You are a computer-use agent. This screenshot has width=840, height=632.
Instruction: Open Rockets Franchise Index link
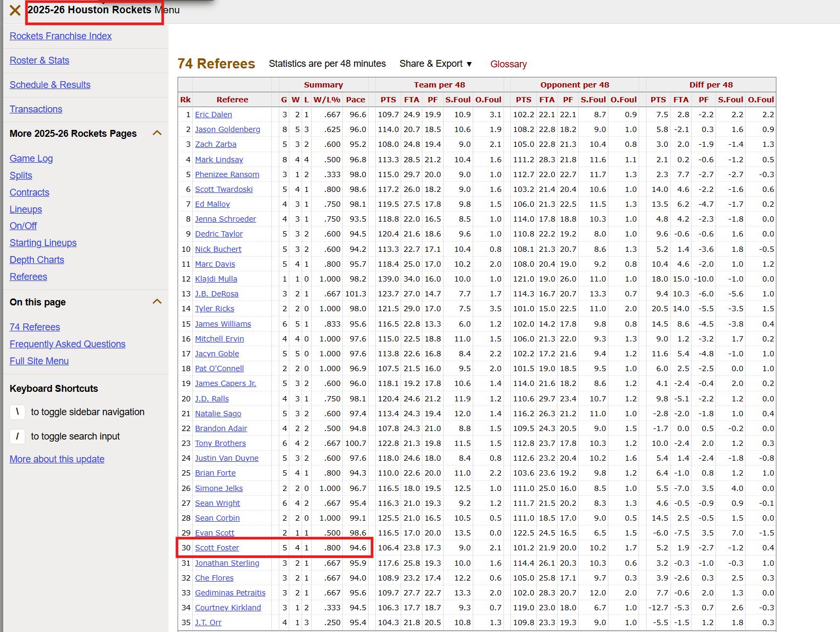click(60, 36)
